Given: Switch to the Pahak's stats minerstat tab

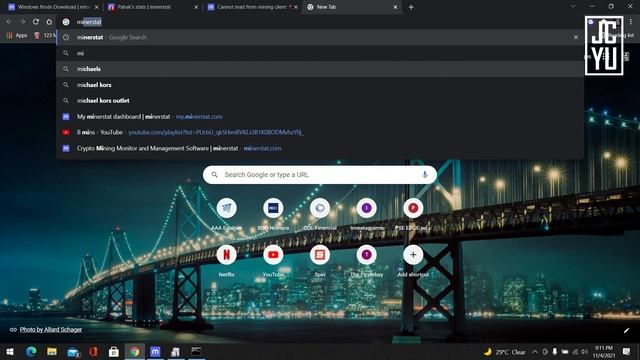Looking at the screenshot, I should (x=152, y=7).
